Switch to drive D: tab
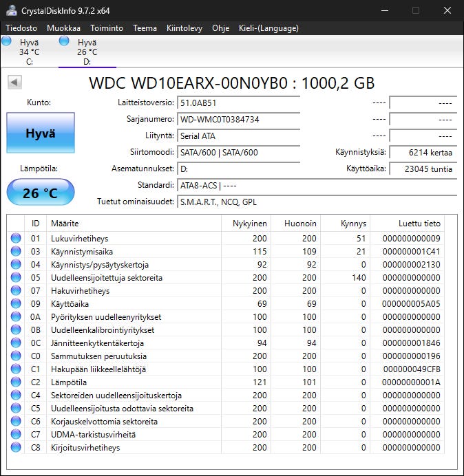 point(87,52)
